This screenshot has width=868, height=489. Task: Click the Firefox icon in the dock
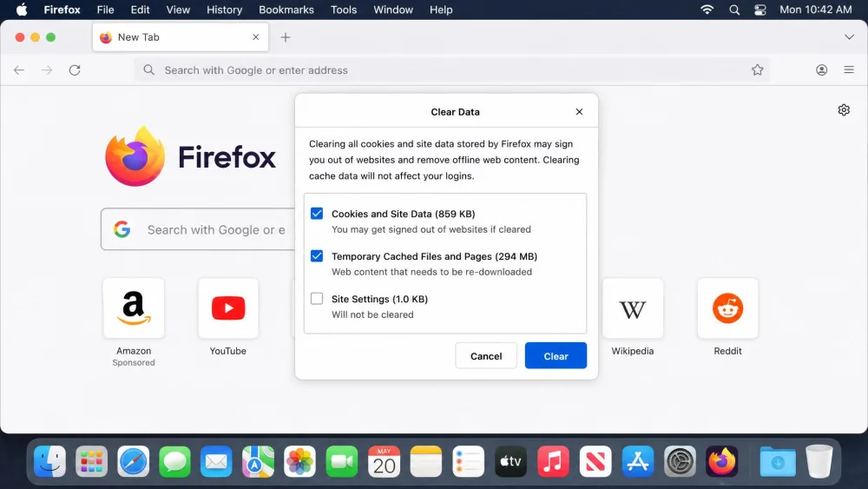pos(722,460)
